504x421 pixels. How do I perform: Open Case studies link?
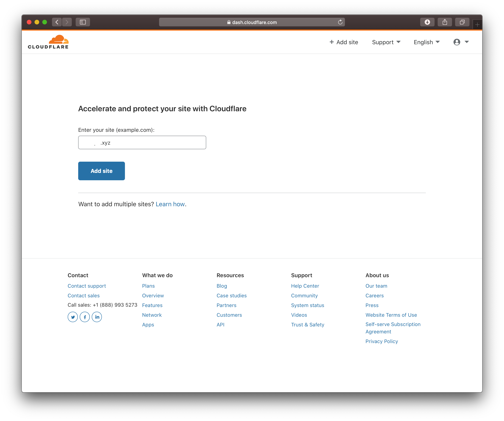click(232, 296)
